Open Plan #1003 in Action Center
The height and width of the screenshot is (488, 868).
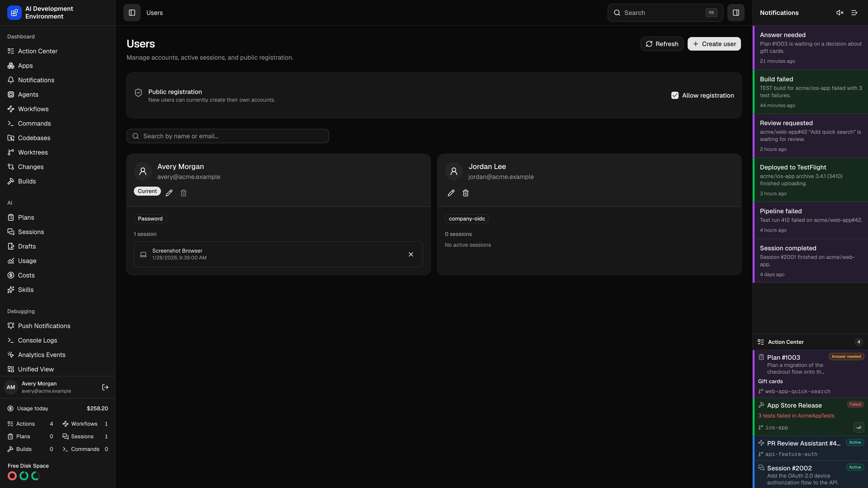click(x=810, y=374)
